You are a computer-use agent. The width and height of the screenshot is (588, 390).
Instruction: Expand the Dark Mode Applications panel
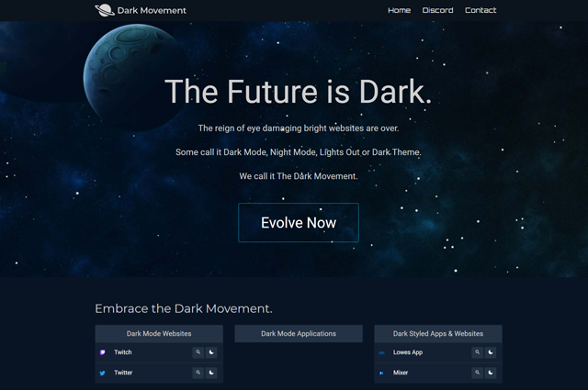[299, 333]
